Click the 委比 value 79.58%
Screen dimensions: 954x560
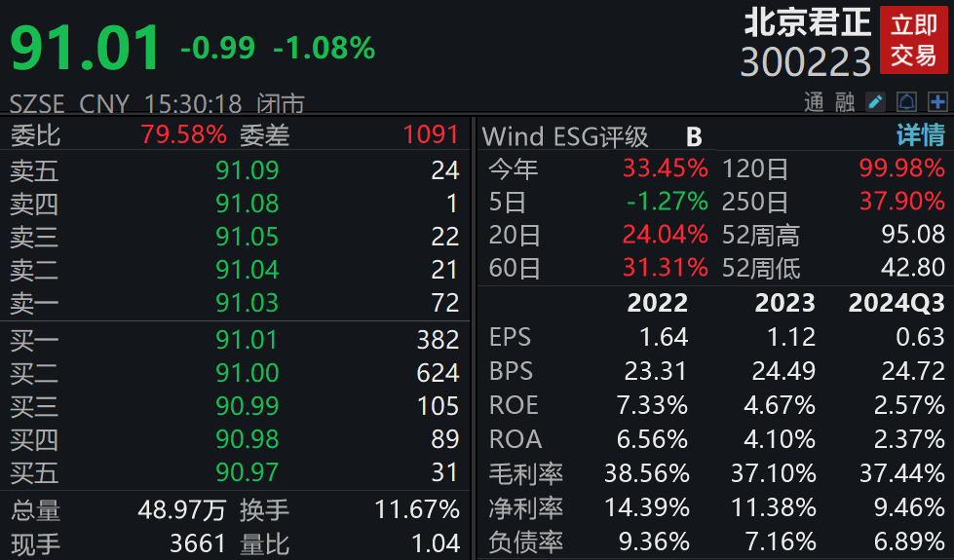click(x=184, y=134)
